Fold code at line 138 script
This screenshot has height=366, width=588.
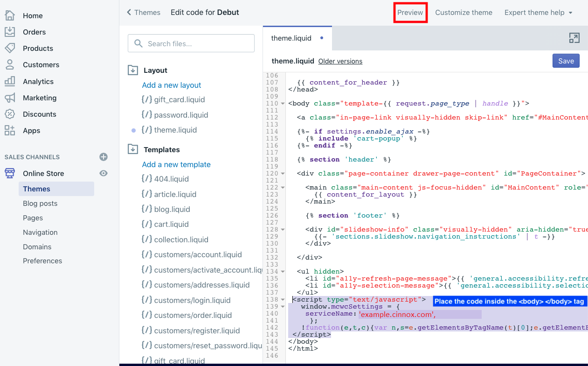click(283, 300)
